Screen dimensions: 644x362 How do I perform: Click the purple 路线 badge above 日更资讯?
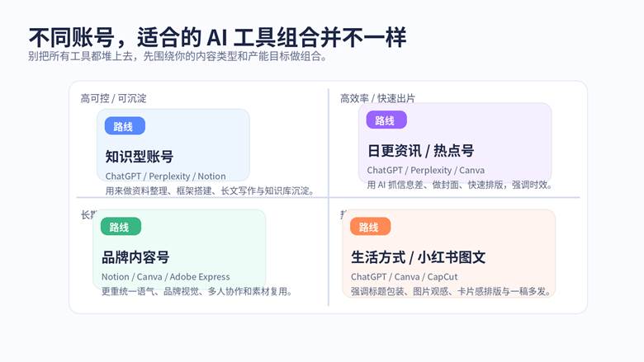pos(386,120)
